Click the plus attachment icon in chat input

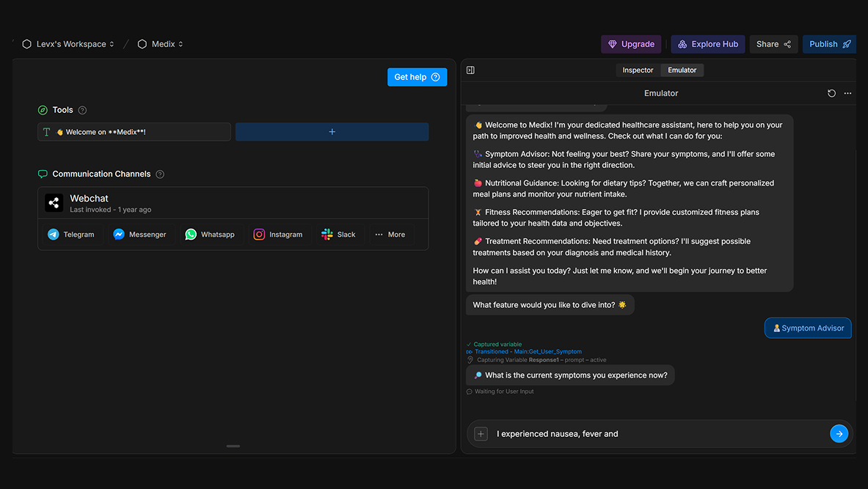(481, 434)
